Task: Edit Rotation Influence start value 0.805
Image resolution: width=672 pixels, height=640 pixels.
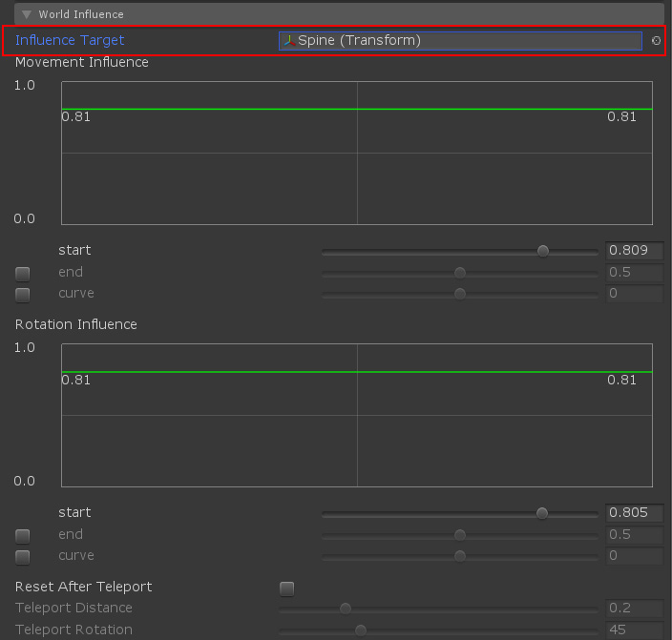Action: 634,512
